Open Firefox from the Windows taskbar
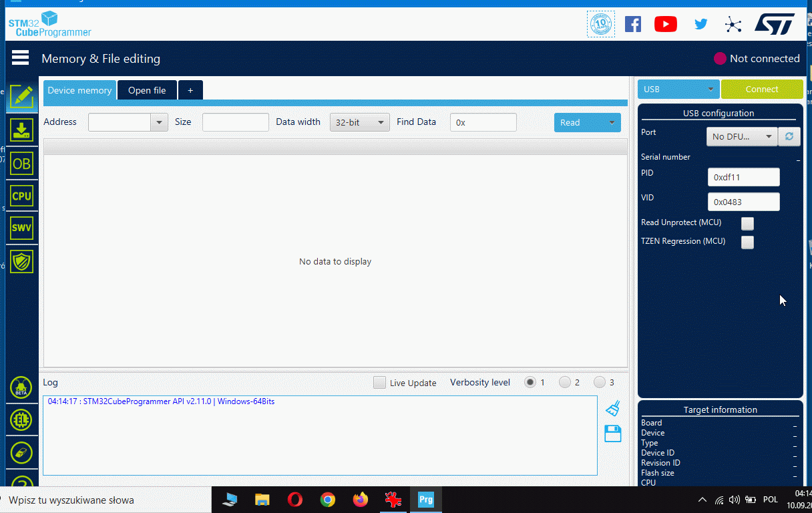Image resolution: width=812 pixels, height=513 pixels. pos(361,500)
